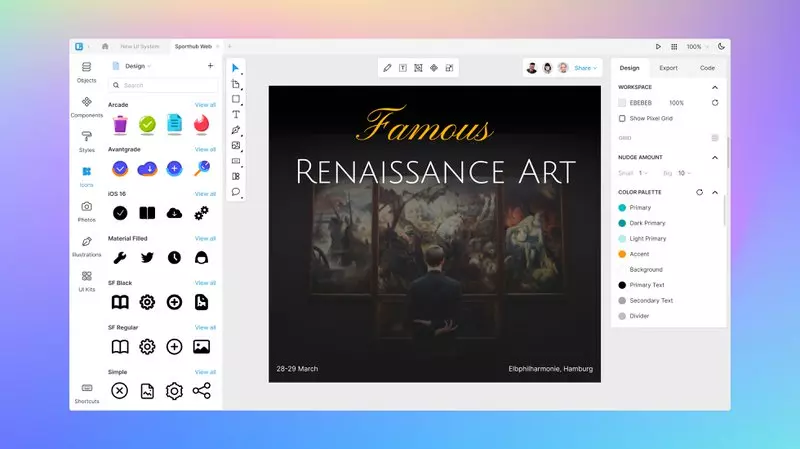Pick the Arcade trash bin icon
Screen dimensions: 800x449
(120, 124)
